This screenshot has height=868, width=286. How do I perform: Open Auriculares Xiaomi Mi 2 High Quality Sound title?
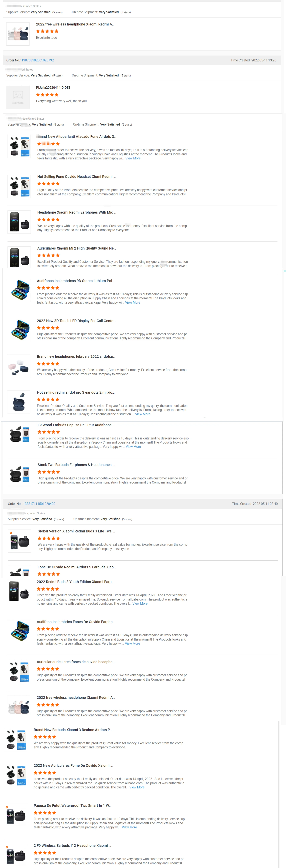click(76, 248)
